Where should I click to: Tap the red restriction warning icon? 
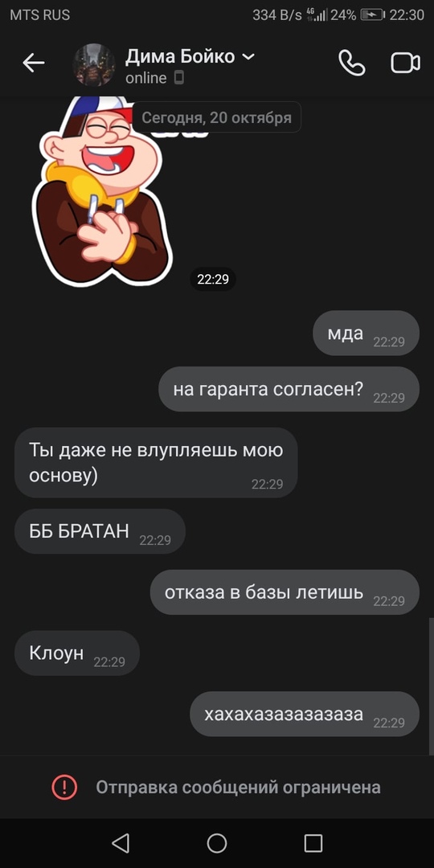coord(65,787)
